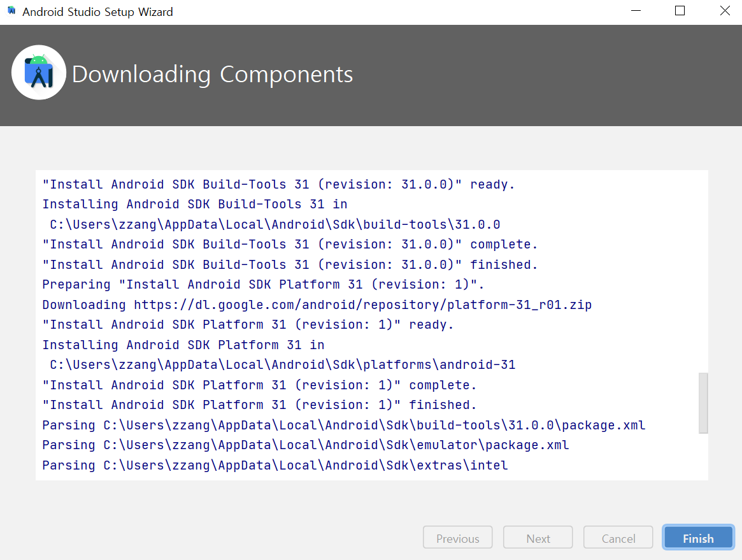Click the Next button
Screen dimensions: 742x560
(538, 538)
